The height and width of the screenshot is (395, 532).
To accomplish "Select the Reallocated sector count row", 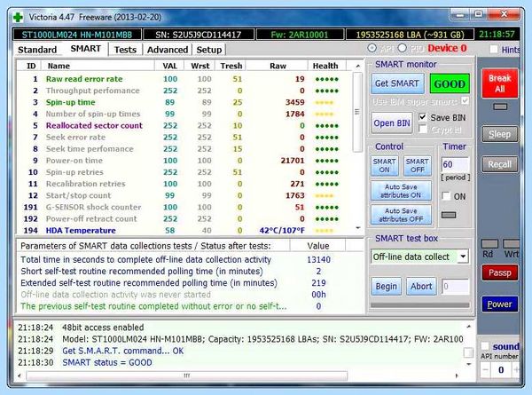I will tap(184, 126).
